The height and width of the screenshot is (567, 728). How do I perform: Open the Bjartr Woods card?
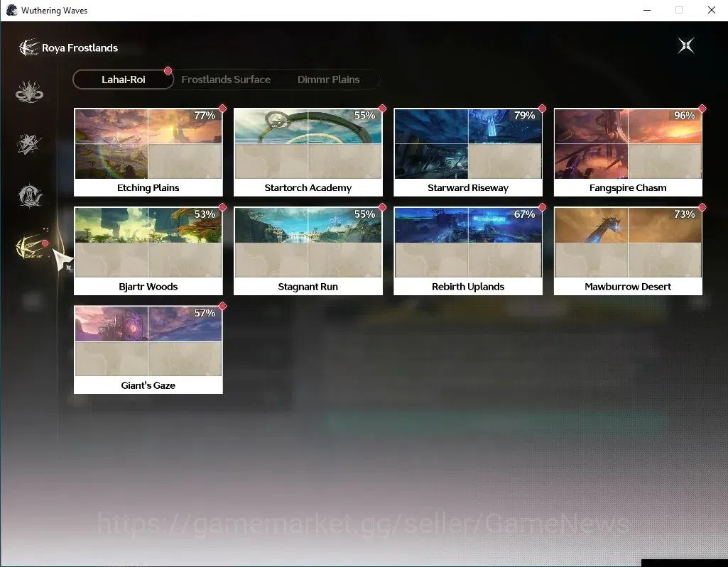pyautogui.click(x=148, y=251)
